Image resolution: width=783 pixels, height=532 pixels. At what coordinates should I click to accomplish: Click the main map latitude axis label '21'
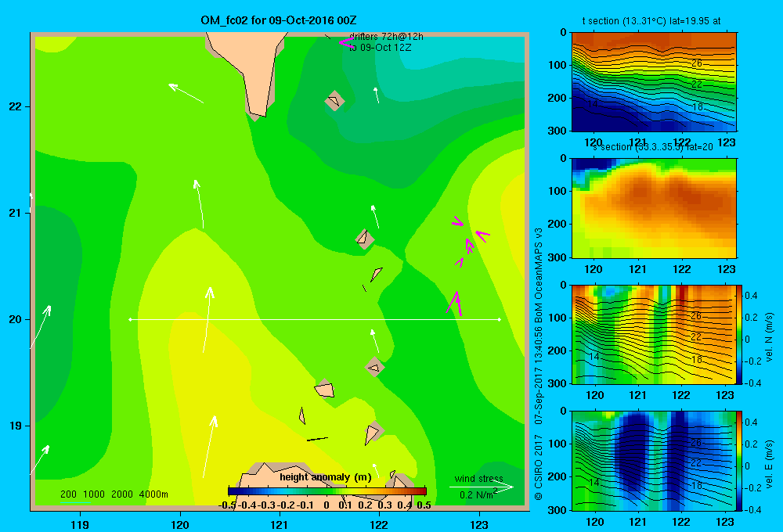tap(16, 213)
